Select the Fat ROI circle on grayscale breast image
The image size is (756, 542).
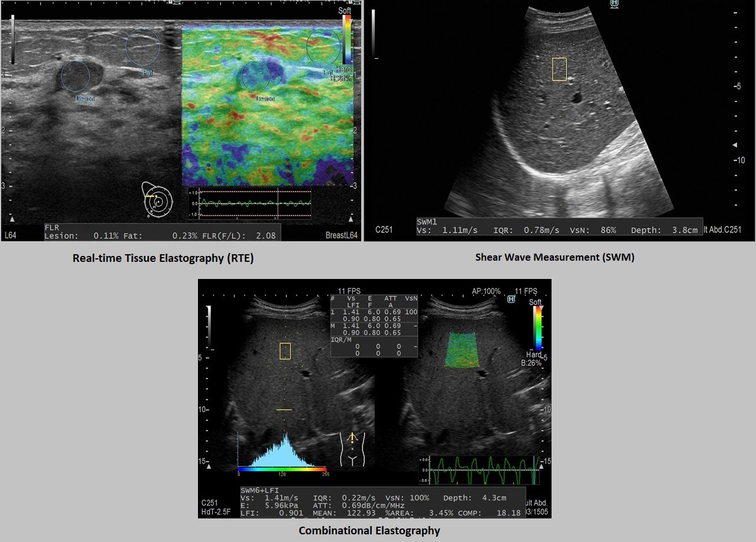pyautogui.click(x=143, y=47)
